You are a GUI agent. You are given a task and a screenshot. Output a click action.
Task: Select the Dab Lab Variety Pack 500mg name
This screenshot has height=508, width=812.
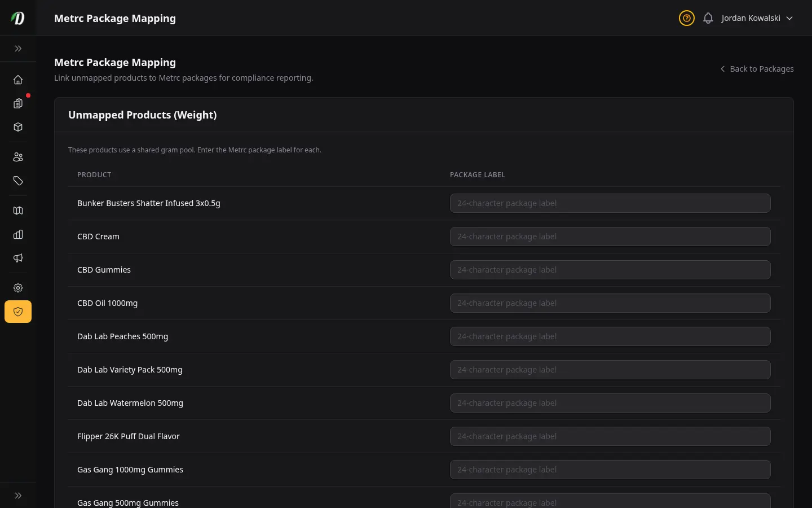[130, 370]
